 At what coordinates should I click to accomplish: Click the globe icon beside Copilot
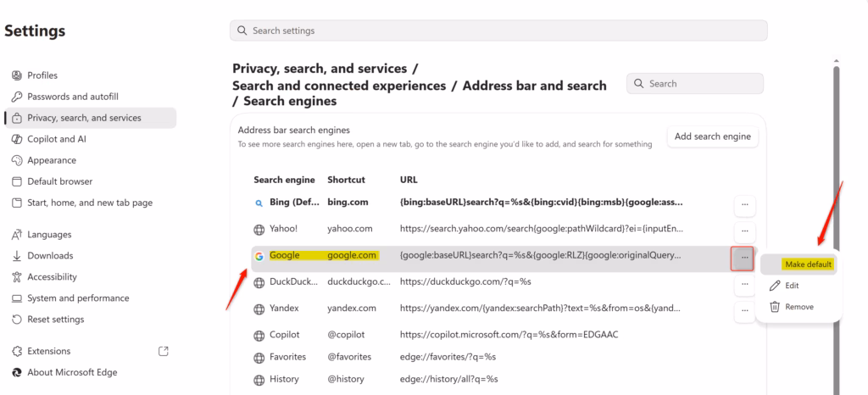coord(259,336)
